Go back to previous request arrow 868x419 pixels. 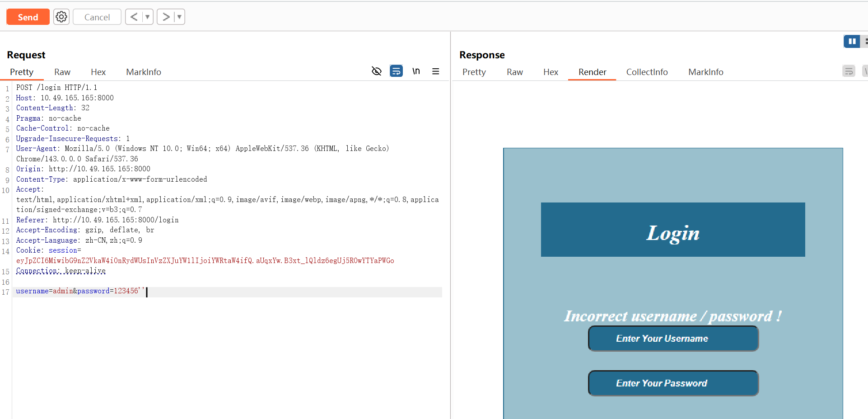coord(134,17)
